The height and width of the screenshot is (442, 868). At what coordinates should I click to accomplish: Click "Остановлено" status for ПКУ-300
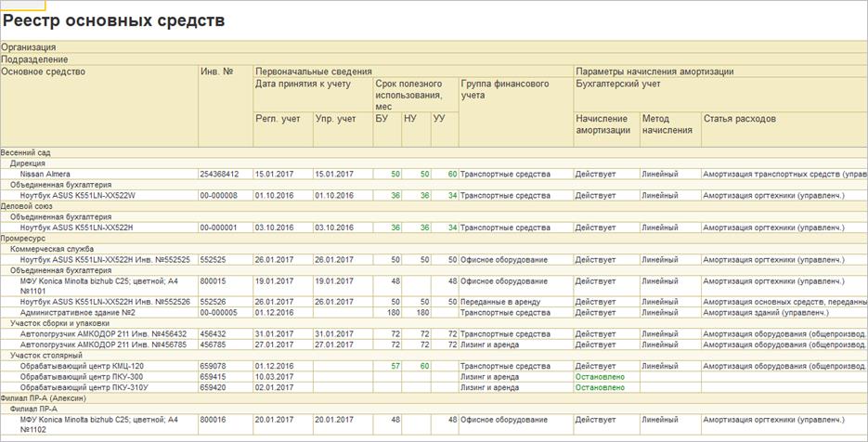pyautogui.click(x=600, y=377)
